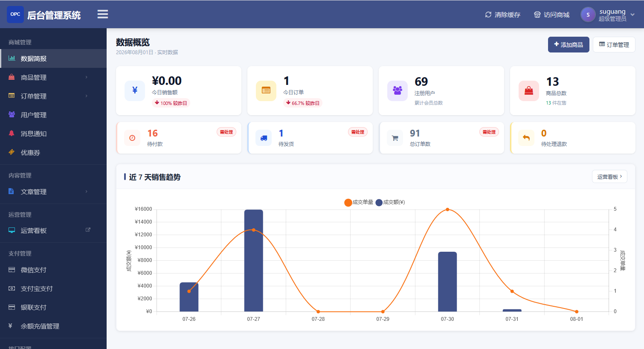644x349 pixels.
Task: Click the ticket icon beside 优惠券
Action: click(12, 152)
